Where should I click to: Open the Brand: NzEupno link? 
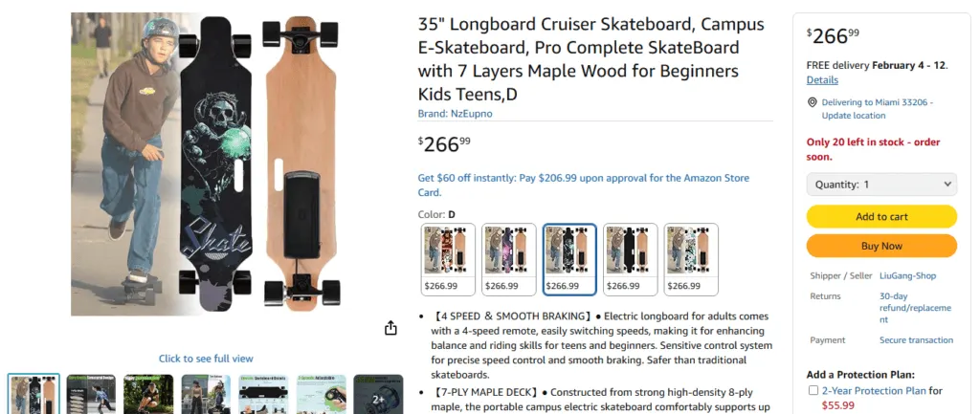[456, 113]
